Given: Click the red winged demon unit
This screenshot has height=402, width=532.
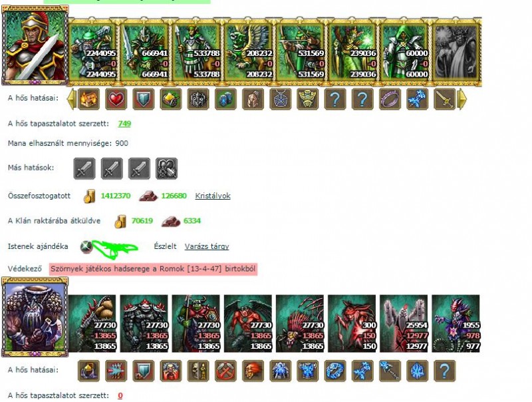Looking at the screenshot, I should pyautogui.click(x=248, y=323).
